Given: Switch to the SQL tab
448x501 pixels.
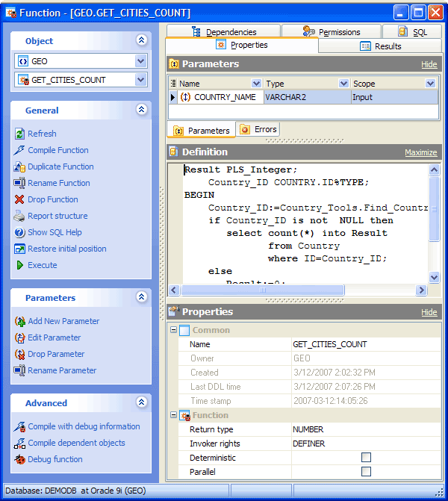Looking at the screenshot, I should 412,31.
